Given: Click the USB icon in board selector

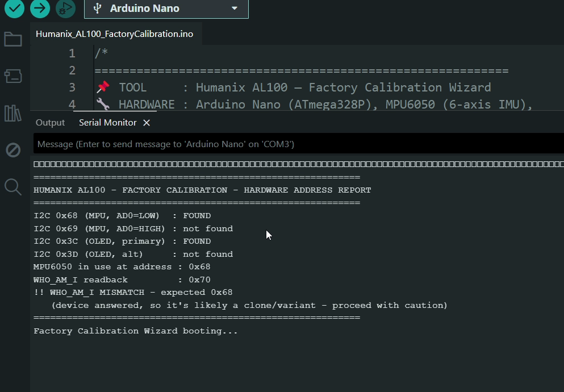Looking at the screenshot, I should point(97,9).
